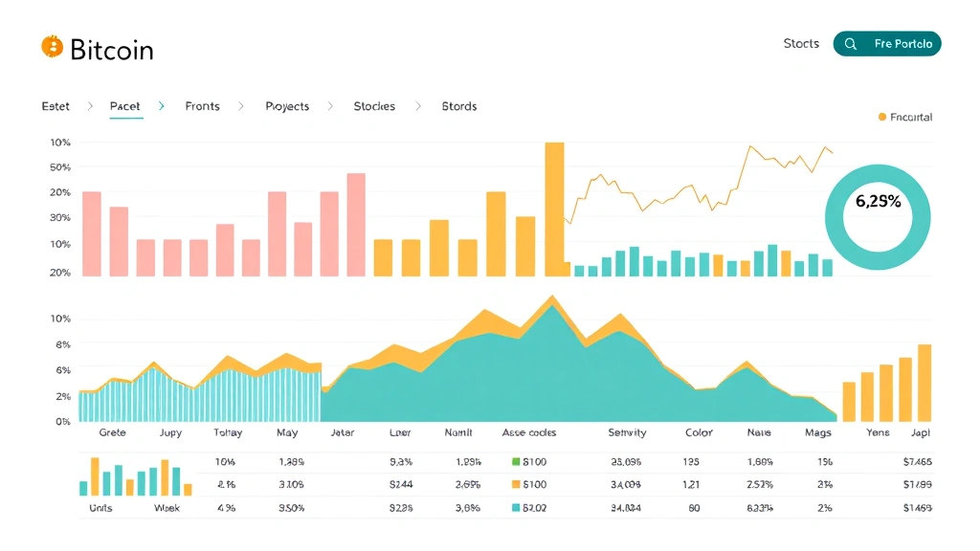
Task: Expand the arrow beside Stockes
Action: (x=417, y=106)
